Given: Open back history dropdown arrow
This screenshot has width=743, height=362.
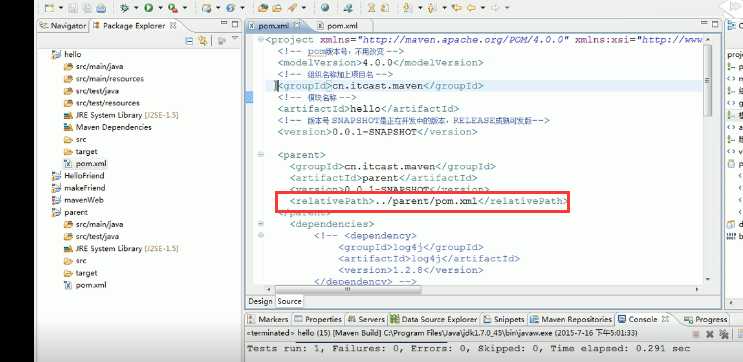Looking at the screenshot, I should click(483, 8).
